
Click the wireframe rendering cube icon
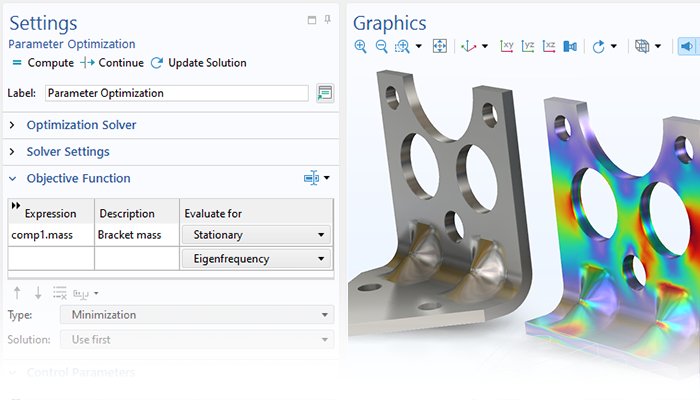[642, 46]
